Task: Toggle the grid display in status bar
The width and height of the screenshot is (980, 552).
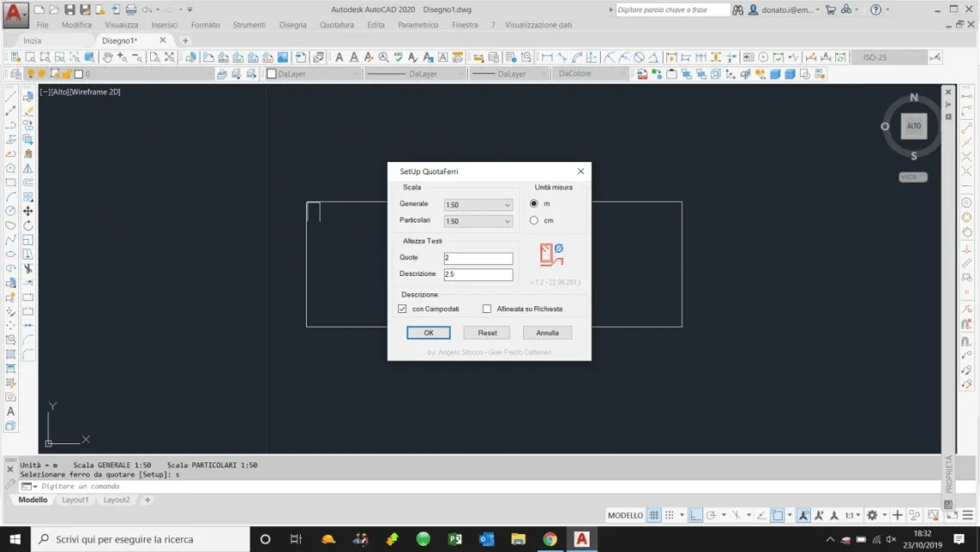Action: pyautogui.click(x=653, y=515)
